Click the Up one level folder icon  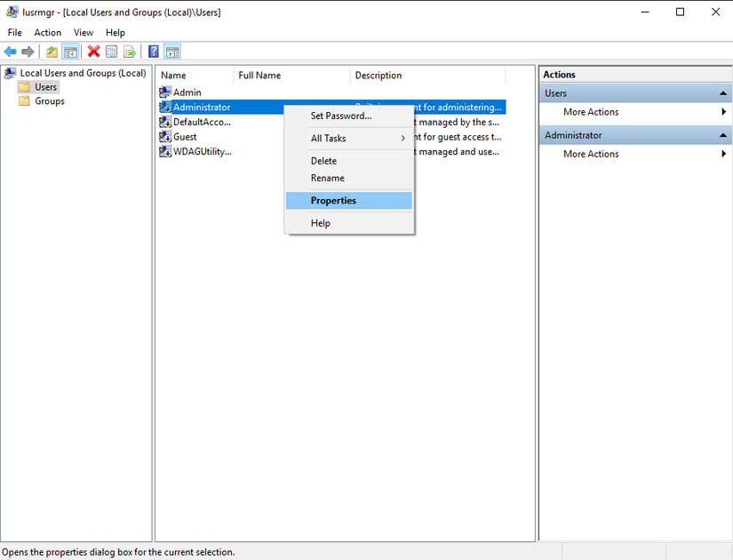tap(51, 51)
